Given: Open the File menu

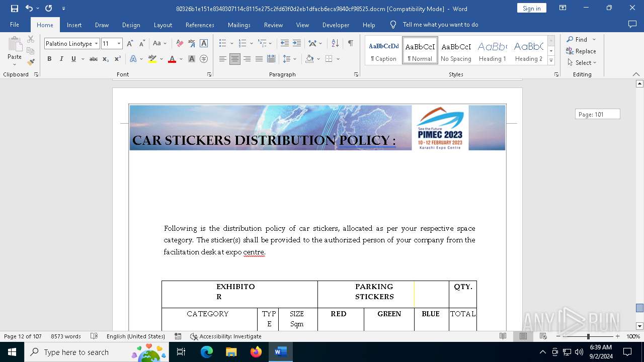Looking at the screenshot, I should tap(15, 25).
